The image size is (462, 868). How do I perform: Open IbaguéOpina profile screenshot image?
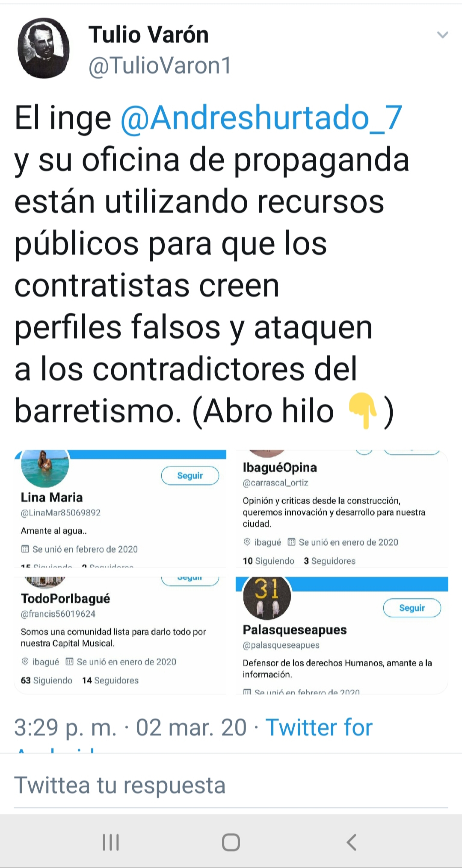(342, 509)
